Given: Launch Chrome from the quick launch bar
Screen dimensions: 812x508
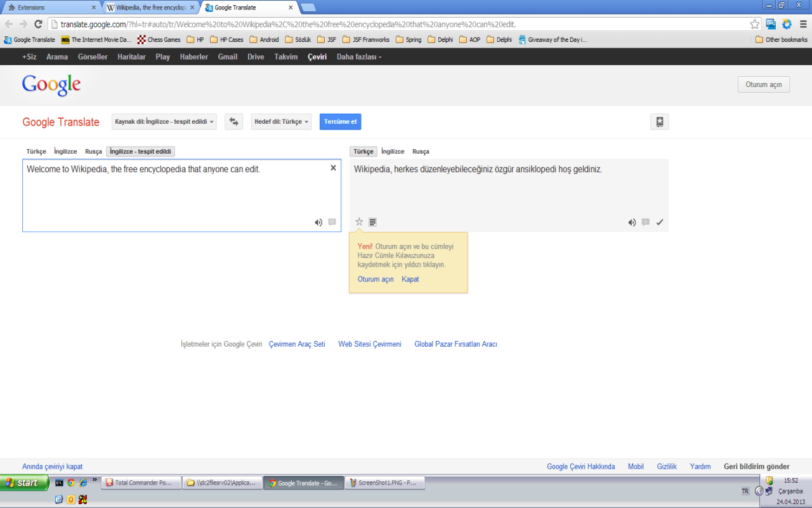Looking at the screenshot, I should (x=71, y=483).
